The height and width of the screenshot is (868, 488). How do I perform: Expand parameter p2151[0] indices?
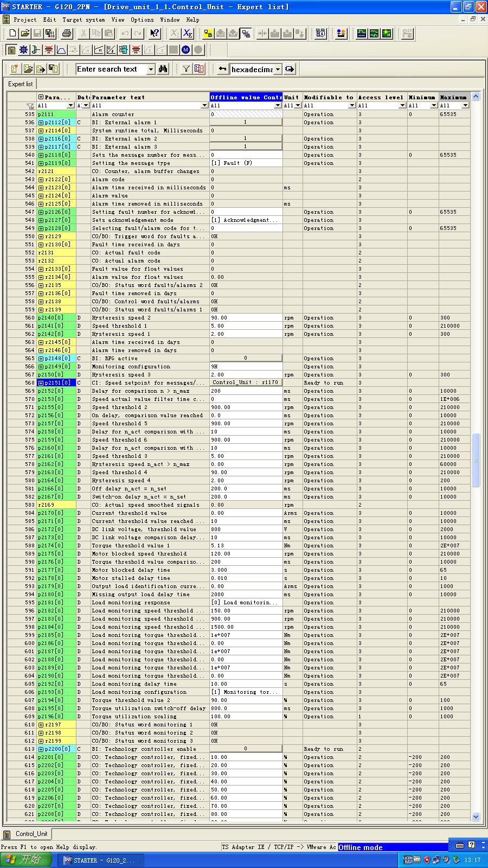pos(41,383)
